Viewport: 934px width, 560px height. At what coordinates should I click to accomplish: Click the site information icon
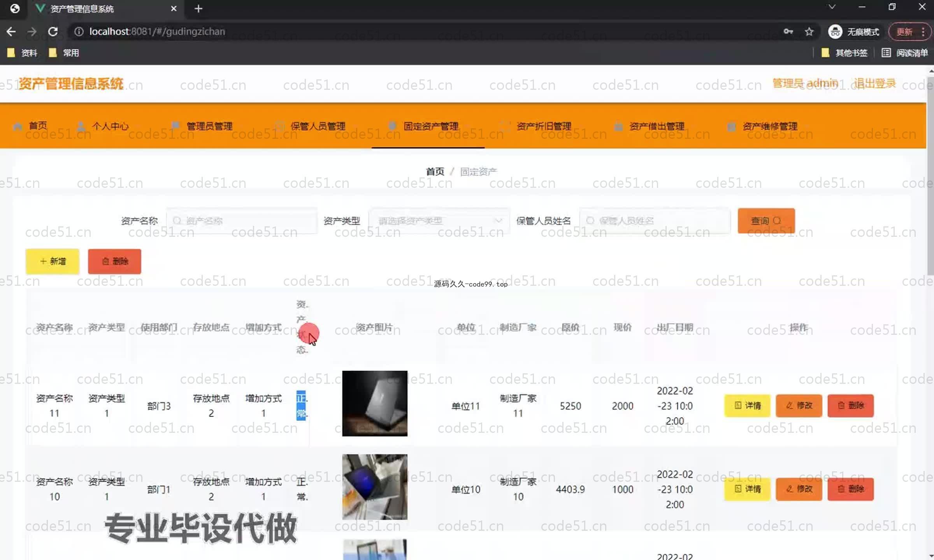point(79,31)
